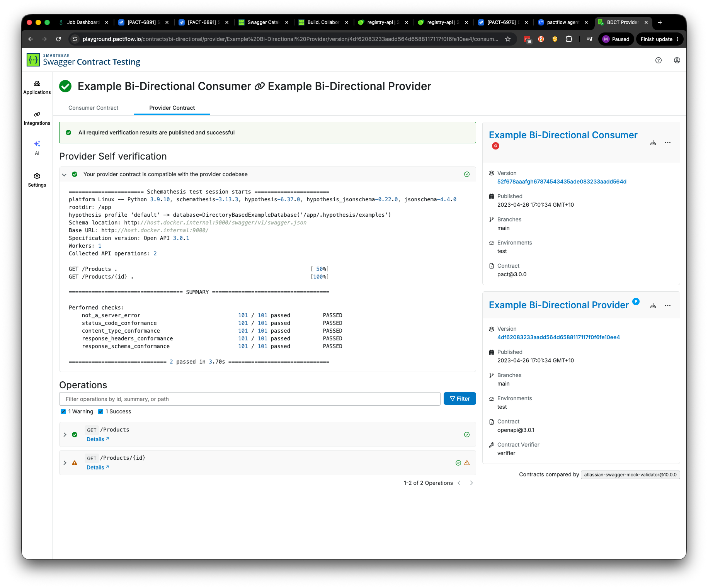Toggle the 1 Success checkbox

point(100,411)
